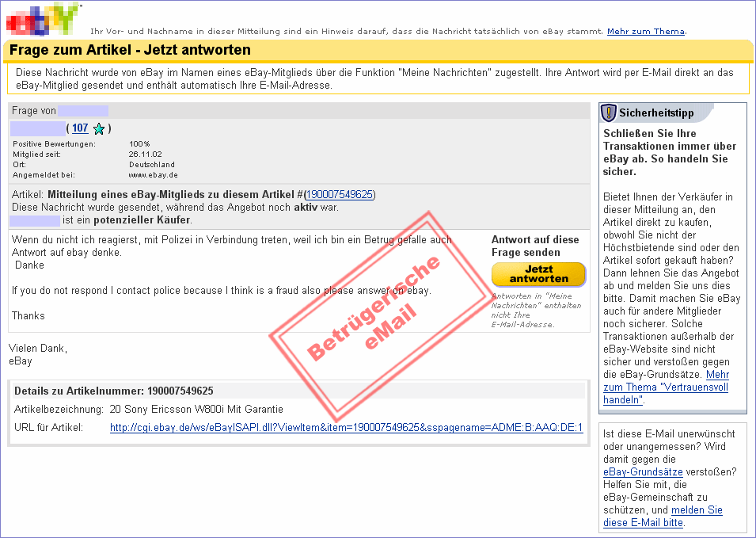Click the "Danke" line in the message
756x538 pixels.
[x=29, y=265]
